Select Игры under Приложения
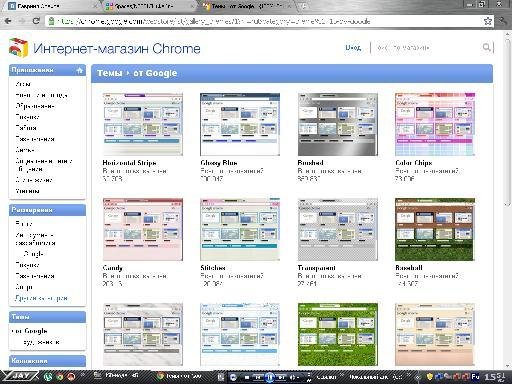The image size is (513, 384). (23, 84)
